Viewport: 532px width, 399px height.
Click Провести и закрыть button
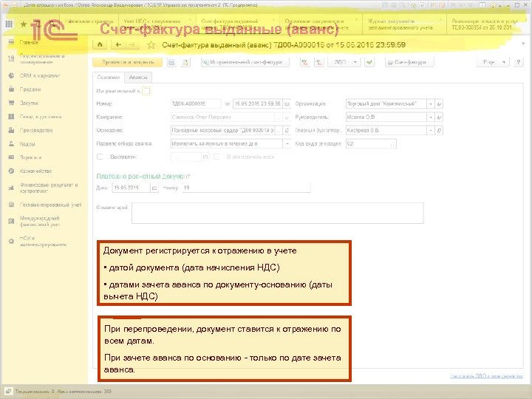[128, 62]
